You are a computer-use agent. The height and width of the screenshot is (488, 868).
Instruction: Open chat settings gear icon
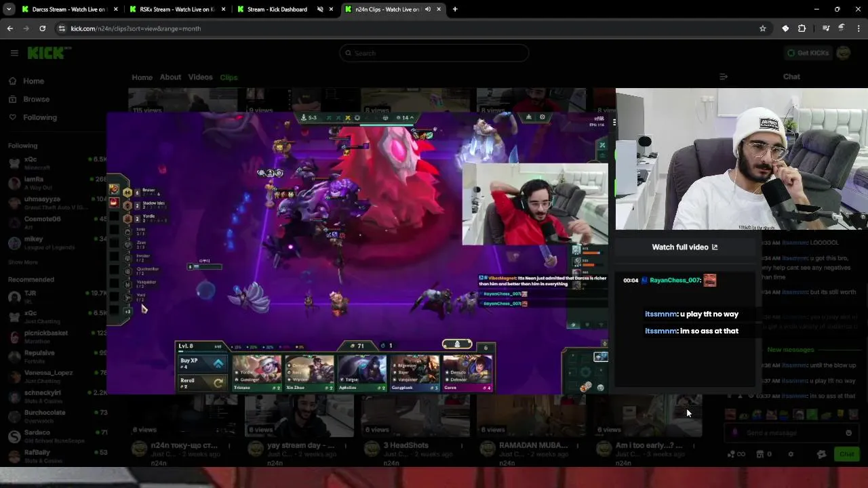coord(791,454)
